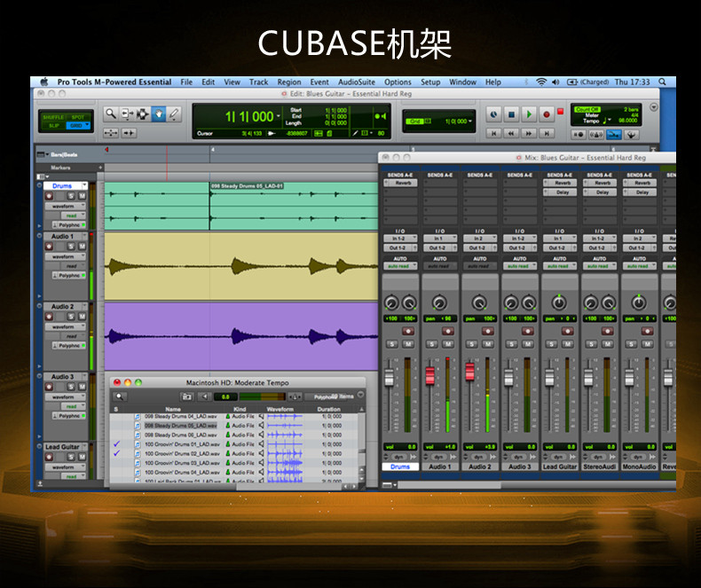Screen dimensions: 701x588
Task: Click Reverb send on Drums channel
Action: [400, 183]
